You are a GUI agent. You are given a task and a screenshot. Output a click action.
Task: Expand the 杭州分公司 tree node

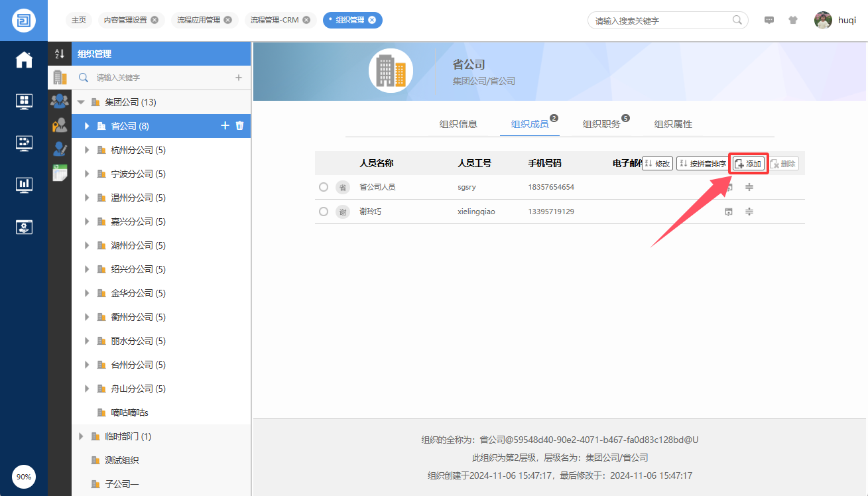coord(87,150)
